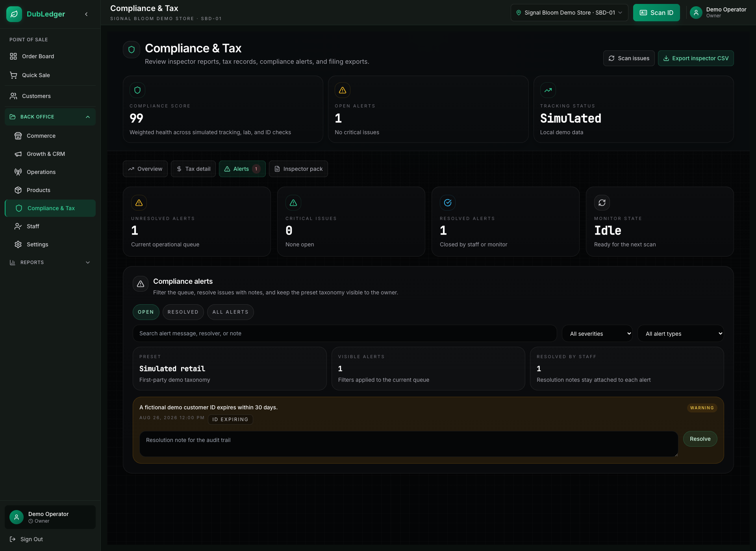
Task: Select Compliance & Tax sidebar item
Action: [50, 208]
